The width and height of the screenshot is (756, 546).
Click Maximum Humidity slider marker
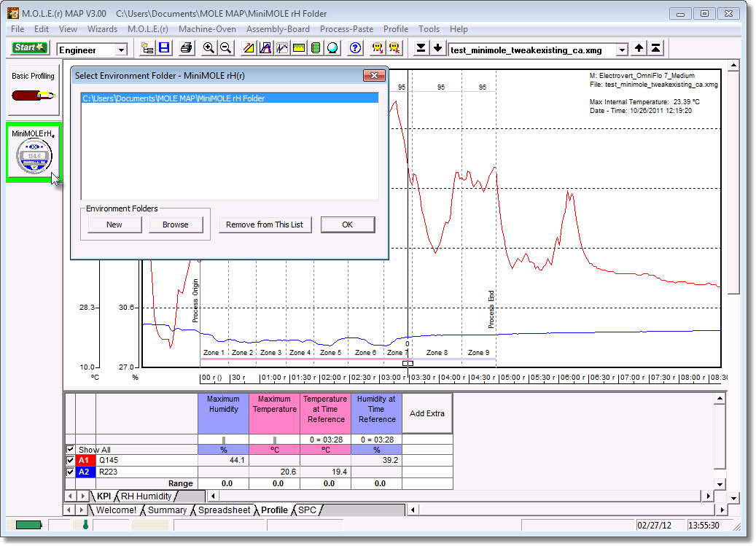[x=224, y=440]
